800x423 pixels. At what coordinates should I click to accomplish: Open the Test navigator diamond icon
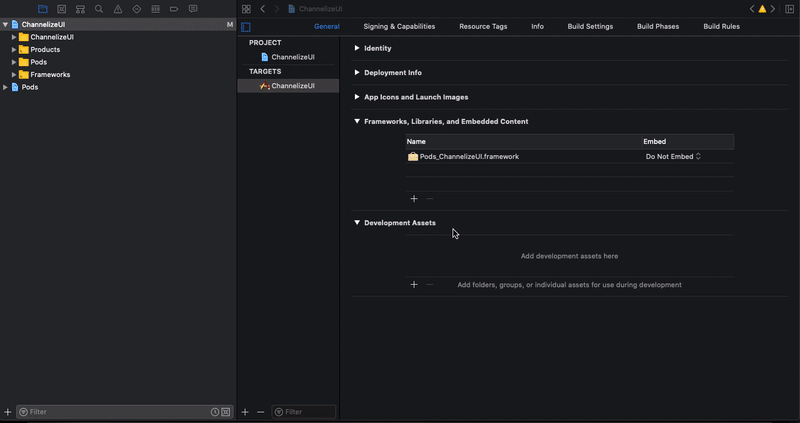pyautogui.click(x=137, y=9)
